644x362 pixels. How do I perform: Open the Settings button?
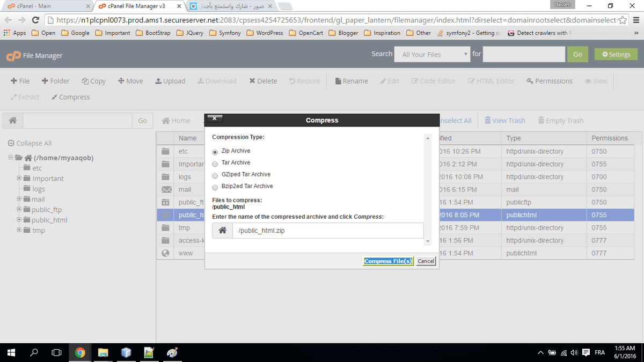coord(616,54)
